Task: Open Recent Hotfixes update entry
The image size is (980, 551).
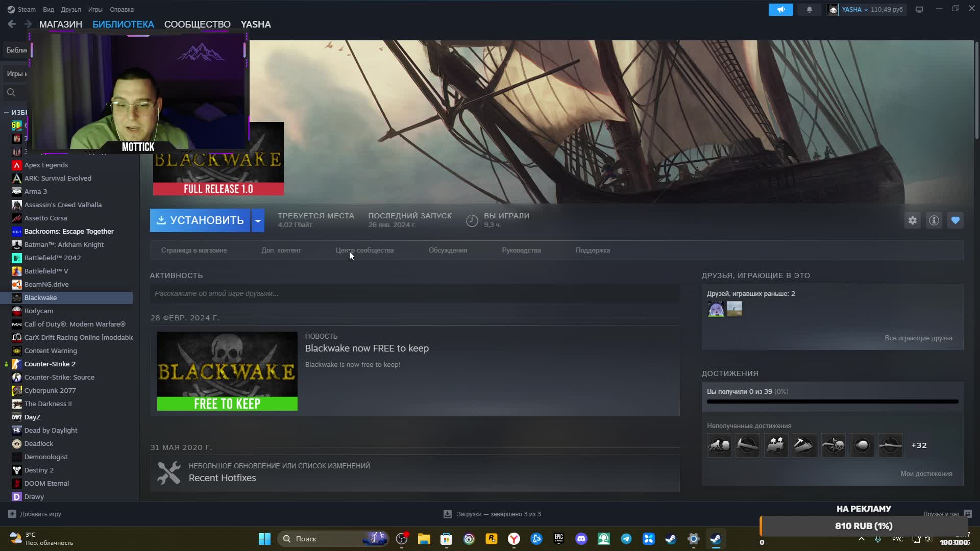Action: [223, 478]
